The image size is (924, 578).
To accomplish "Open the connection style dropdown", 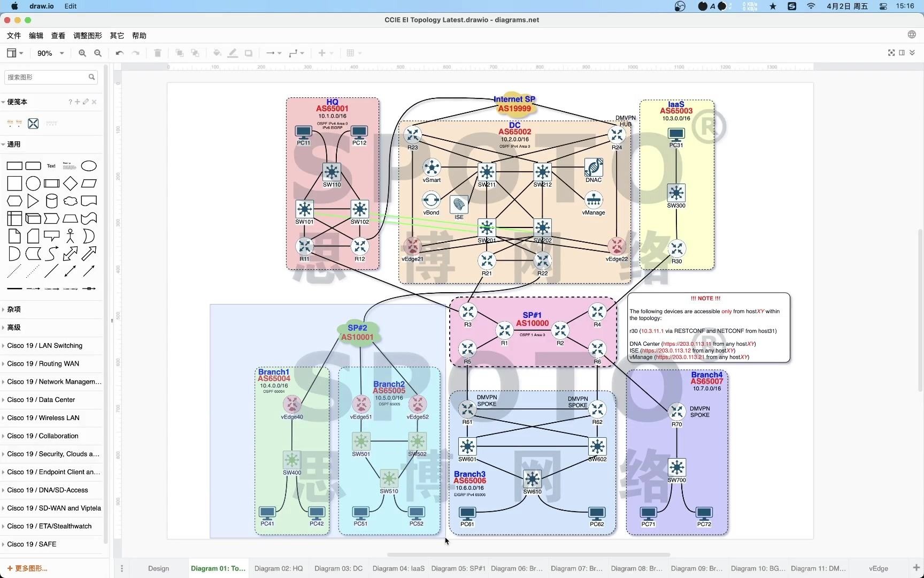I will coord(273,53).
